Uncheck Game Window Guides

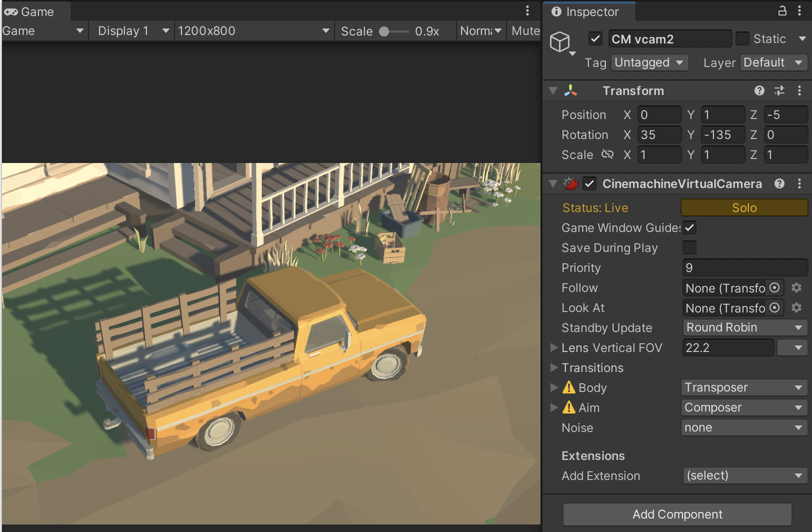689,227
